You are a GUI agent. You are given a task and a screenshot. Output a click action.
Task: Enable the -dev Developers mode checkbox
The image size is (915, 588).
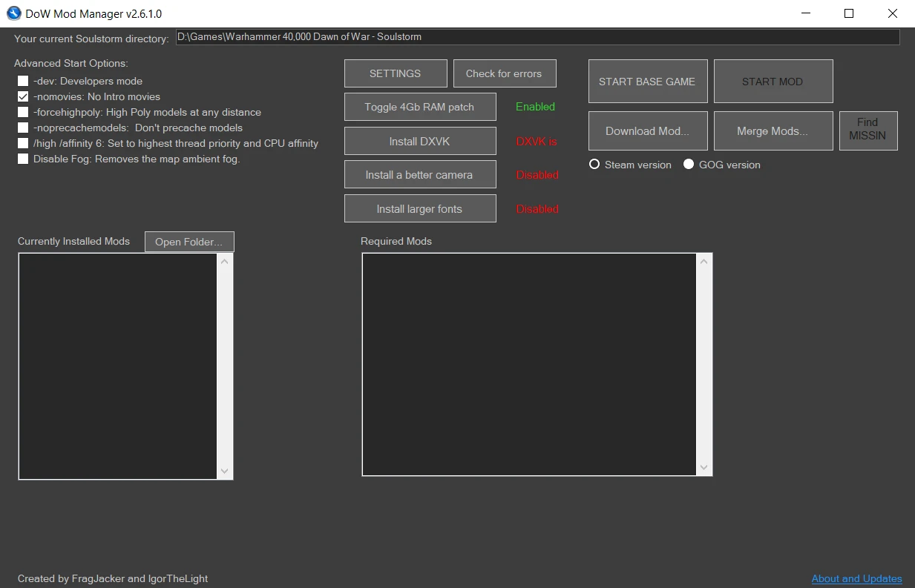(23, 81)
